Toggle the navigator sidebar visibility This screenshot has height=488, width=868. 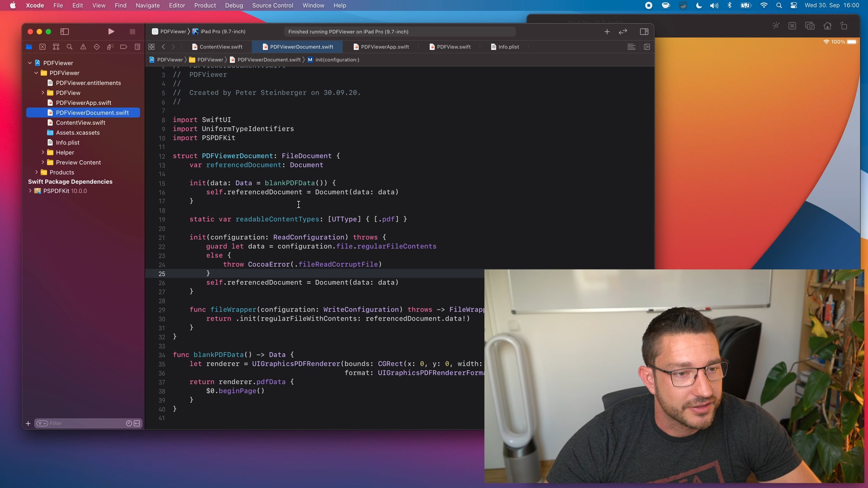coord(65,32)
